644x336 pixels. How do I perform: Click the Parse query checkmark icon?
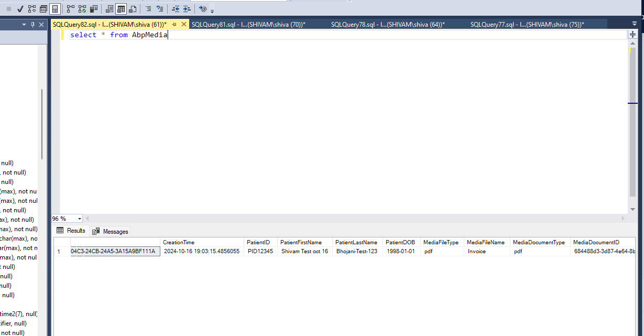(x=20, y=9)
